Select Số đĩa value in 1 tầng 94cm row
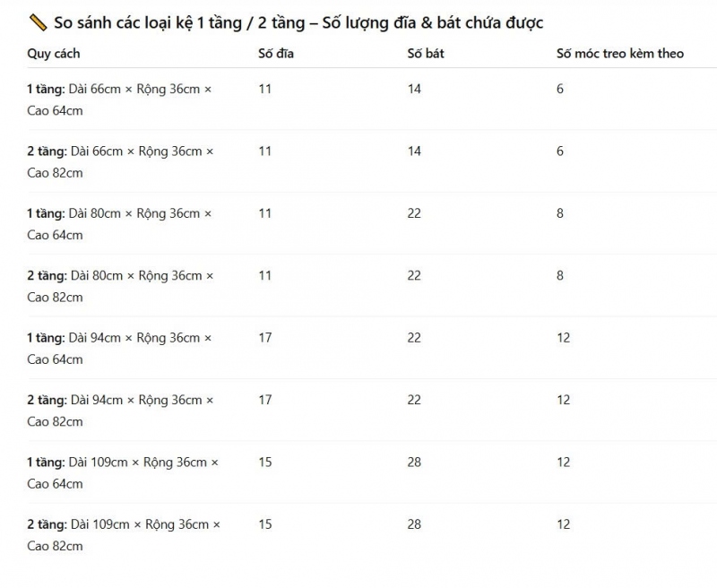This screenshot has width=717, height=588. tap(265, 338)
